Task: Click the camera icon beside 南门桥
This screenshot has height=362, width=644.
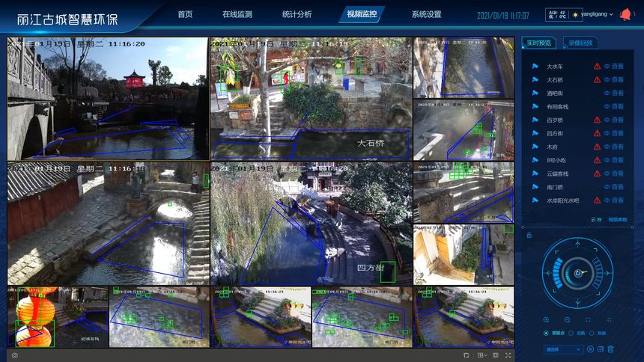Action: coord(535,187)
